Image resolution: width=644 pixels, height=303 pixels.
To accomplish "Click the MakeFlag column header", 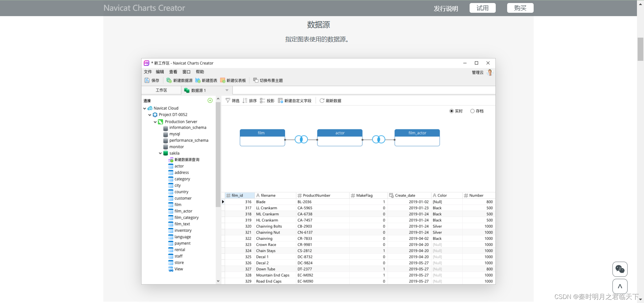I will 368,196.
